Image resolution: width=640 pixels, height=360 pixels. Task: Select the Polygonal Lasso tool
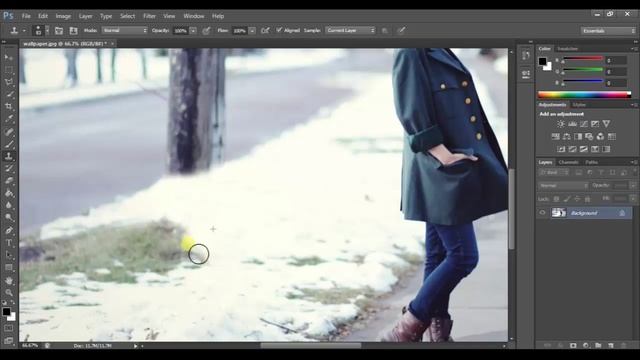point(9,82)
